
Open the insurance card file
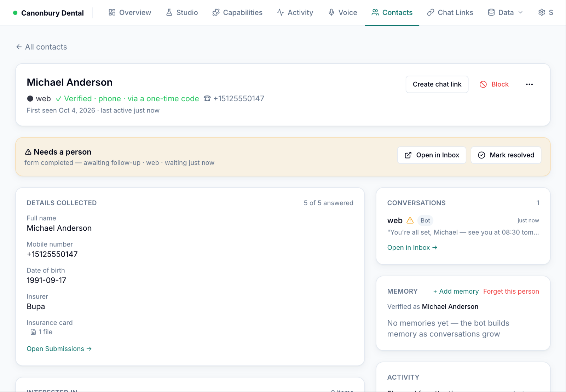tap(41, 332)
